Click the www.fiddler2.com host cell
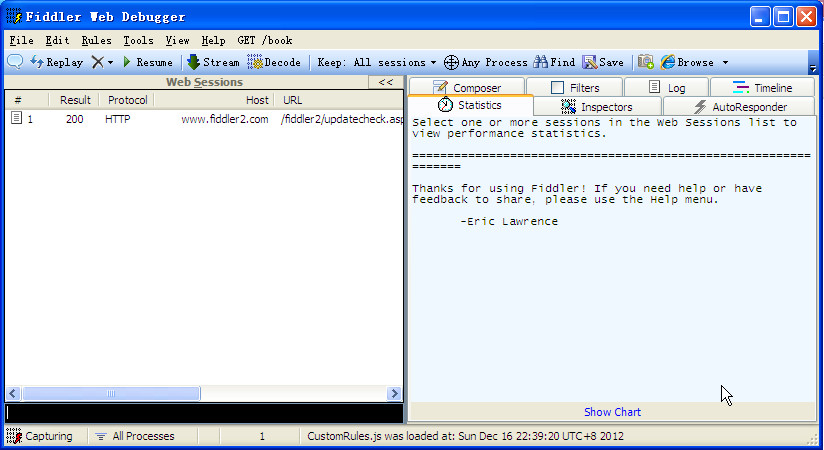 pos(224,119)
